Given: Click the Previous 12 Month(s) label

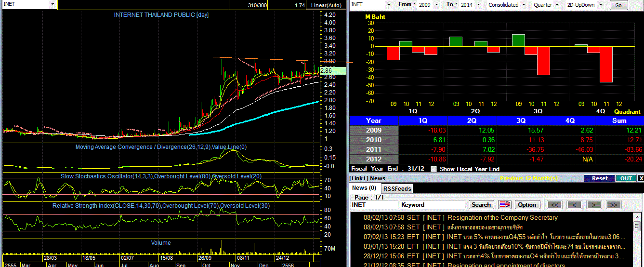Looking at the screenshot, I should [x=529, y=178].
